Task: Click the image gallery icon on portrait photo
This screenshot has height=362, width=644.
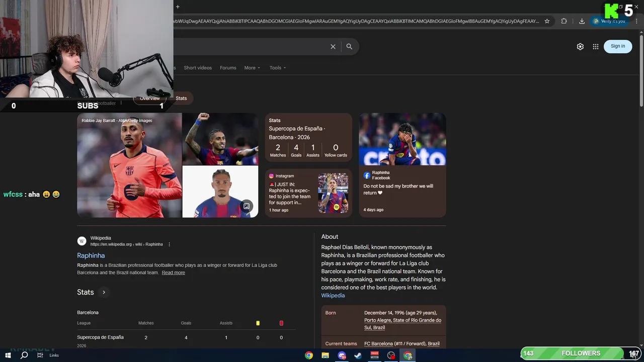Action: point(246,206)
